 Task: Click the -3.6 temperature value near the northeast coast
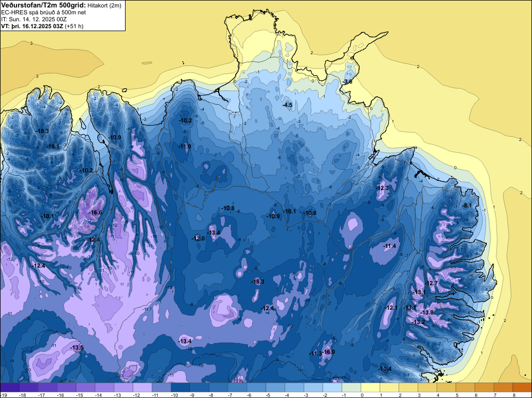(347, 82)
